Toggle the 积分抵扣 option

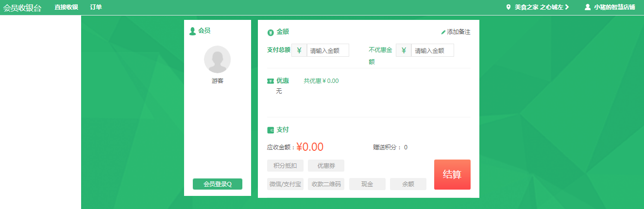(x=285, y=166)
